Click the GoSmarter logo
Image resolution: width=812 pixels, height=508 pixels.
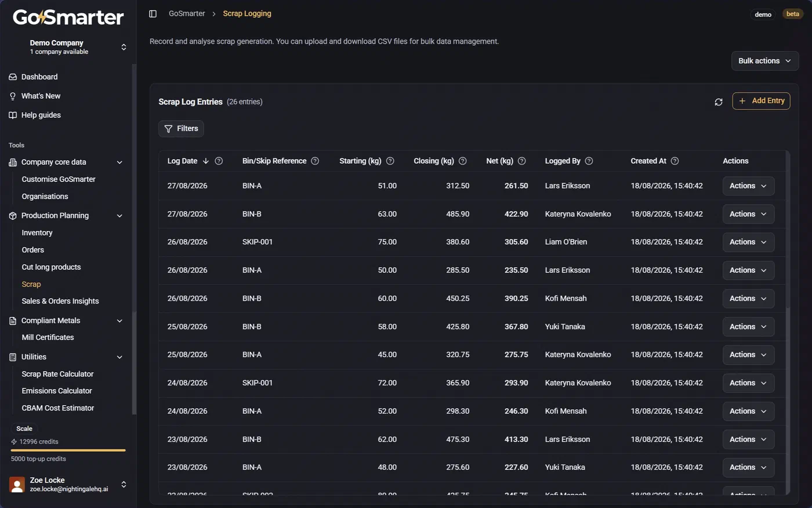pyautogui.click(x=68, y=17)
